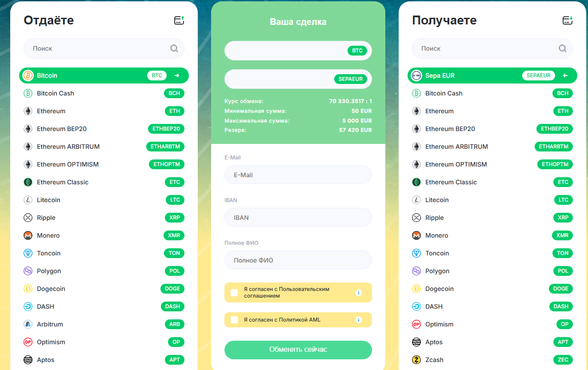Click the Arbitrum icon in Отдаёте list
Image resolution: width=588 pixels, height=370 pixels.
click(x=28, y=324)
